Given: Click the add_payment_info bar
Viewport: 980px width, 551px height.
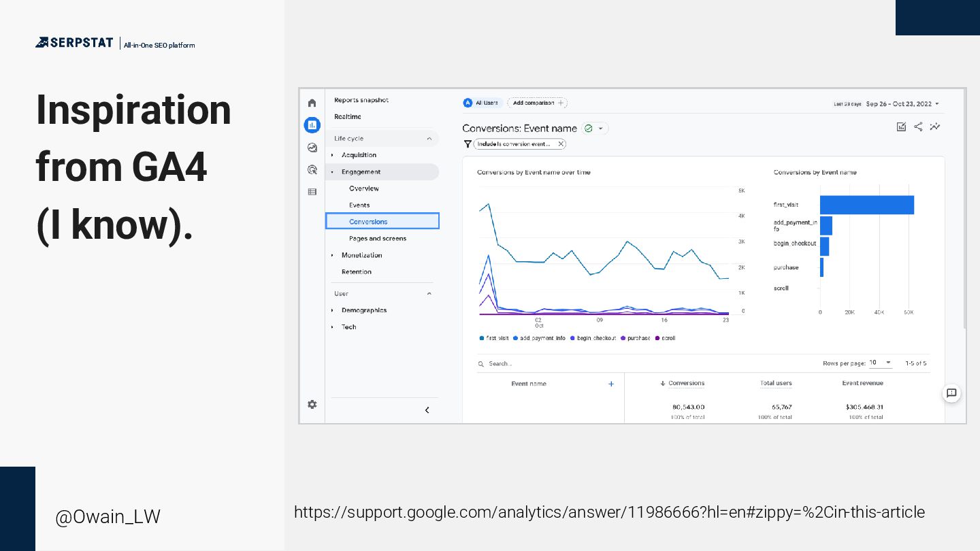Looking at the screenshot, I should coord(826,226).
